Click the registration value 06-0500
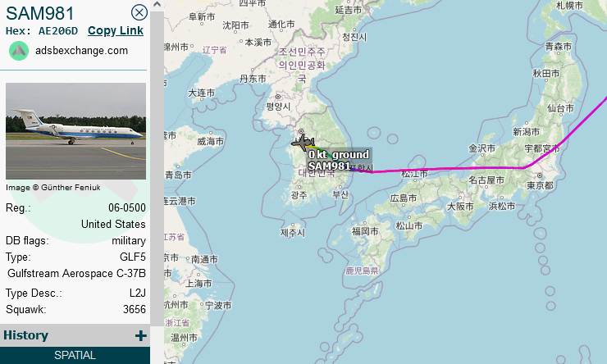This screenshot has height=364, width=607. point(127,207)
